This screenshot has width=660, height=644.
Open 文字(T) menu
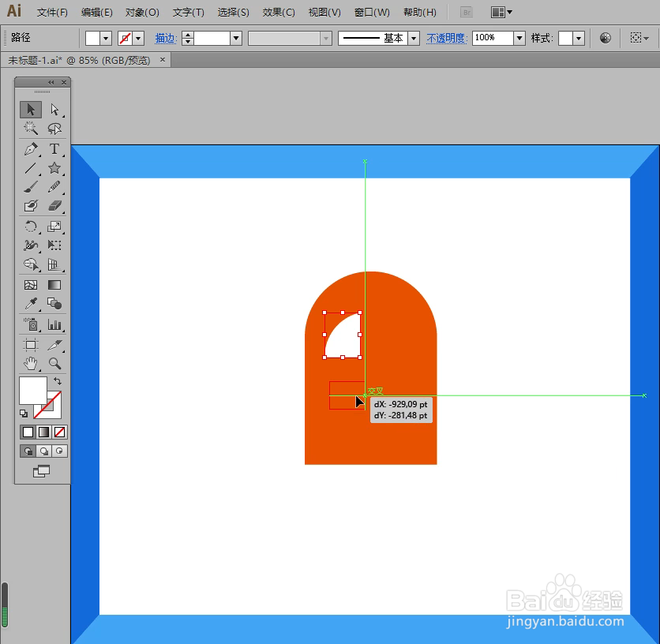point(188,12)
